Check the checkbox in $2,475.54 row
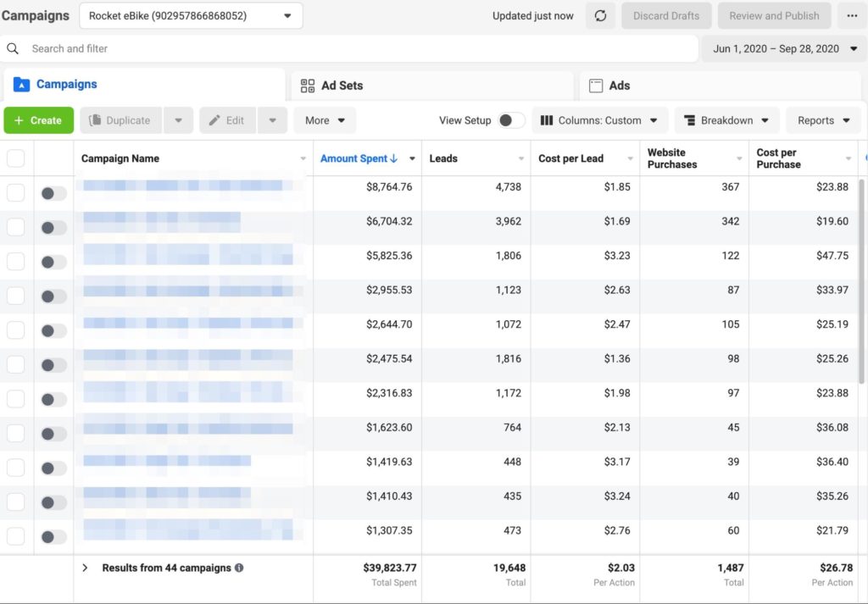Viewport: 868px width, 604px height. click(15, 364)
